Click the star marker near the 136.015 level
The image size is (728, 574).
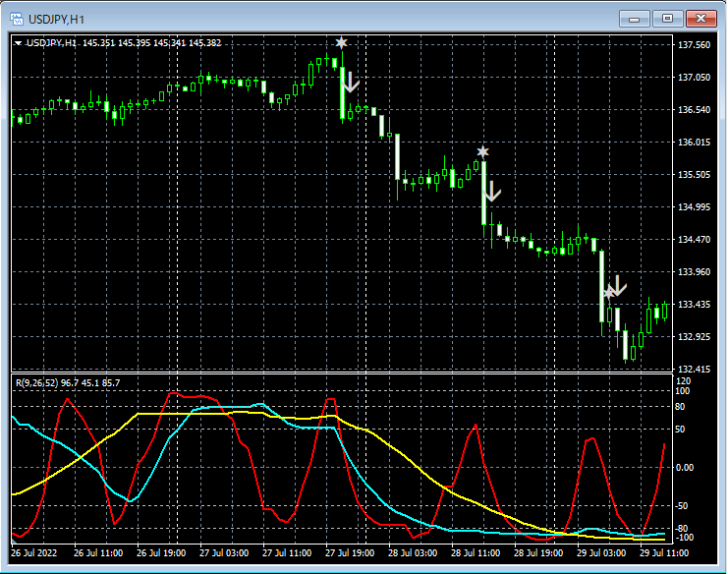[482, 151]
